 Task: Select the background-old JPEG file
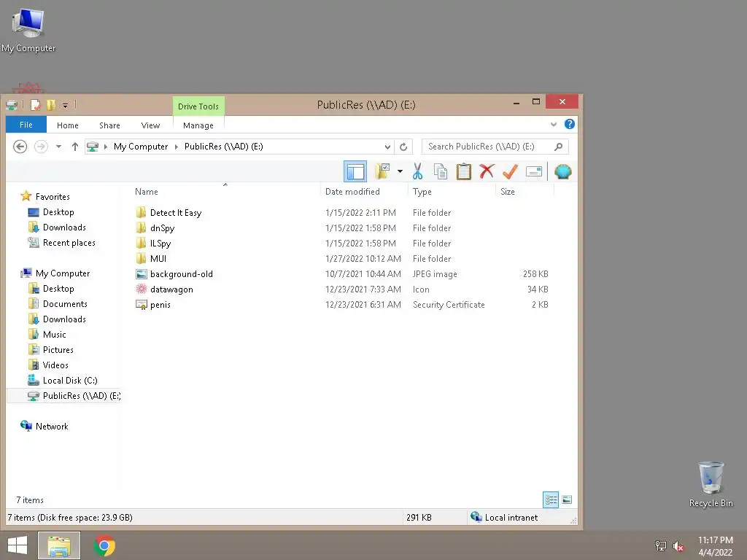[x=182, y=274]
